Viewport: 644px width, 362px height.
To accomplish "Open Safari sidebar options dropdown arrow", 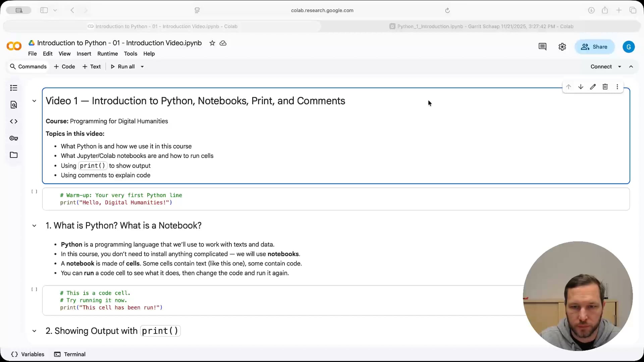I will tap(55, 10).
